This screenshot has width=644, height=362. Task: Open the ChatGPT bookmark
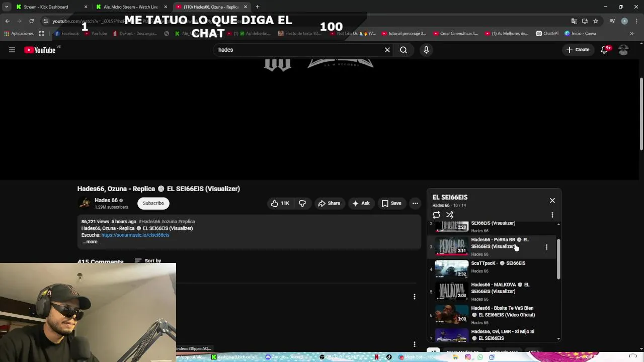[547, 34]
